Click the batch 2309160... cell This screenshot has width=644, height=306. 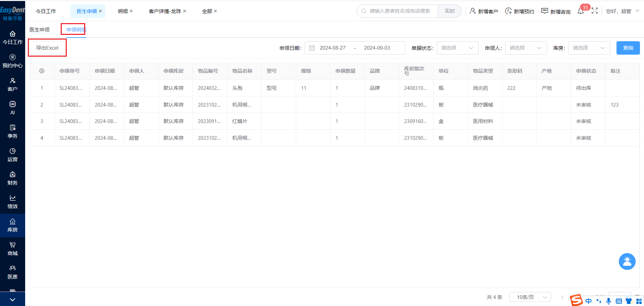pyautogui.click(x=415, y=121)
